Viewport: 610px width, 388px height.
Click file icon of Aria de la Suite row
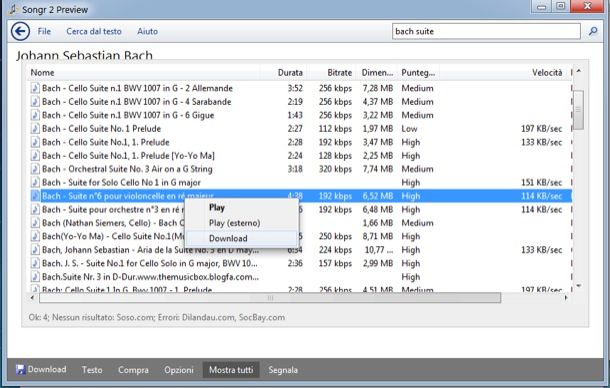35,250
